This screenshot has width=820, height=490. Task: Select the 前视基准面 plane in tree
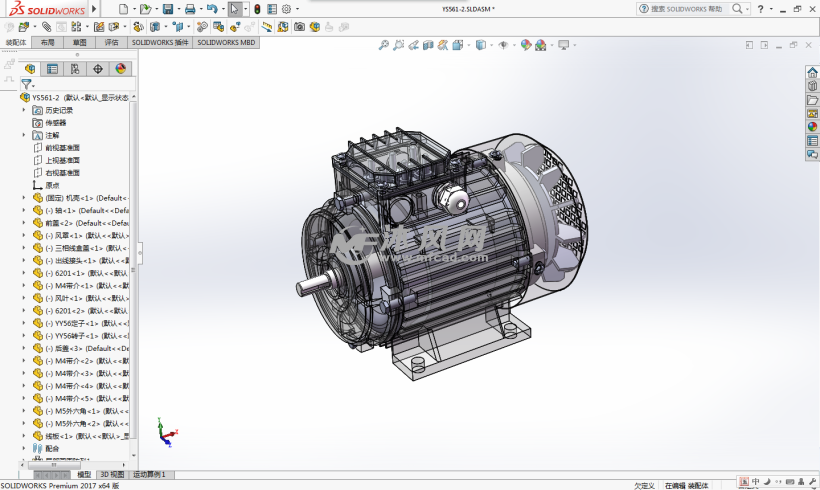click(61, 148)
